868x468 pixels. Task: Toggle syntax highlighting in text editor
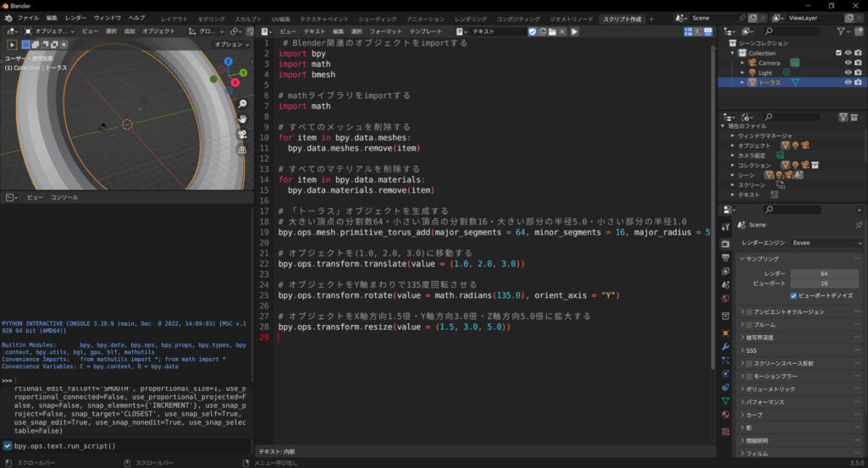click(x=708, y=31)
